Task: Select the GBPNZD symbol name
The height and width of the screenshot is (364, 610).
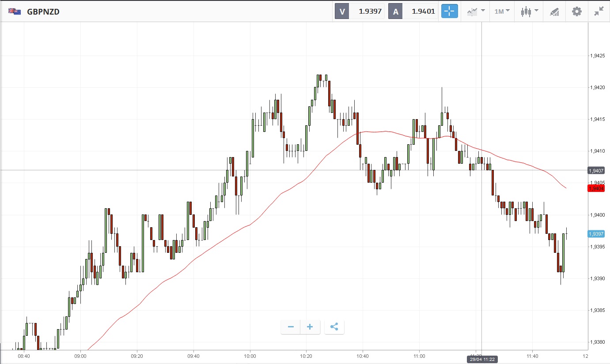Action: click(x=43, y=12)
